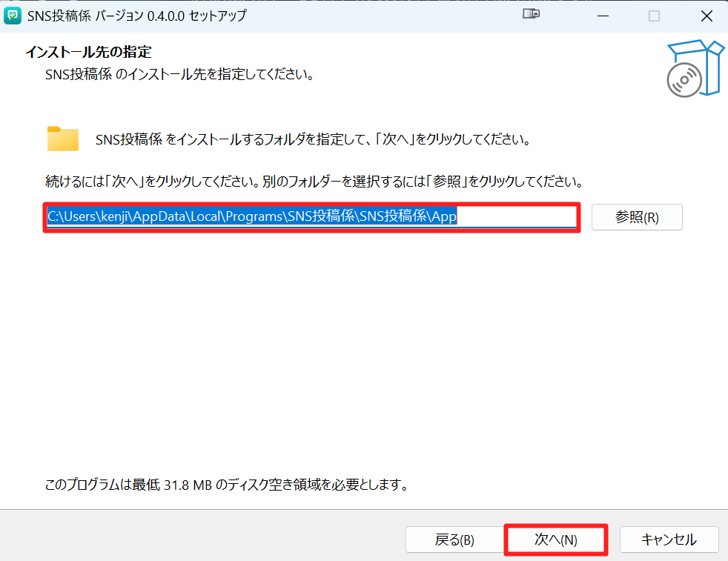Click the yellow folder icon
728x561 pixels.
coord(63,139)
